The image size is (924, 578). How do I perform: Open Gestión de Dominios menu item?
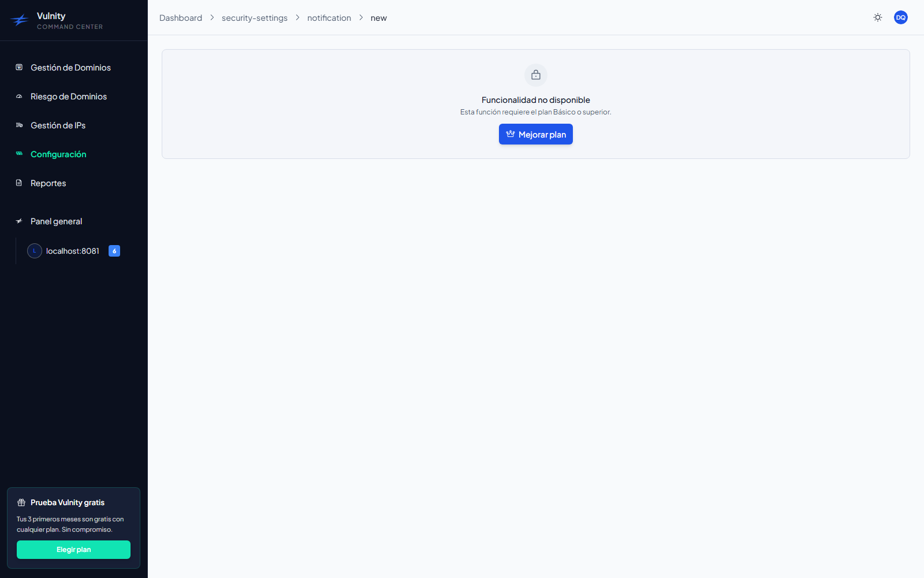point(70,68)
